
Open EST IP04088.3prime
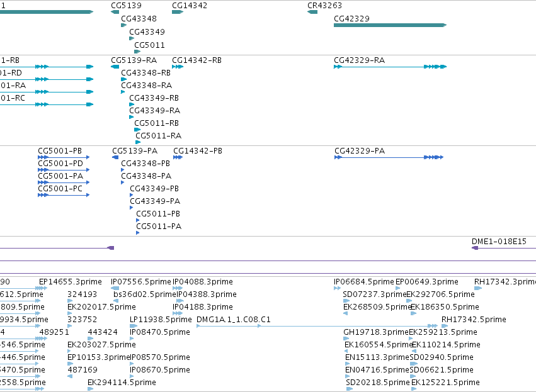click(203, 282)
